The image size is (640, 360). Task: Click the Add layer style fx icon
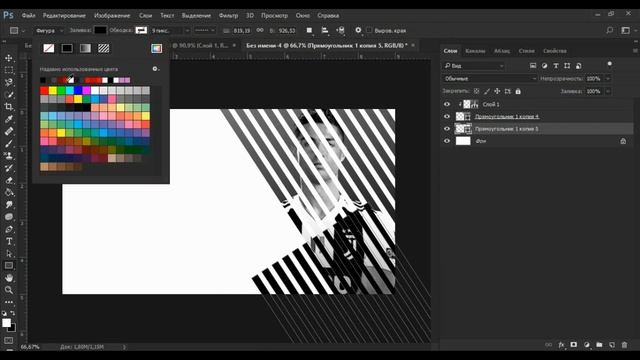coord(561,345)
